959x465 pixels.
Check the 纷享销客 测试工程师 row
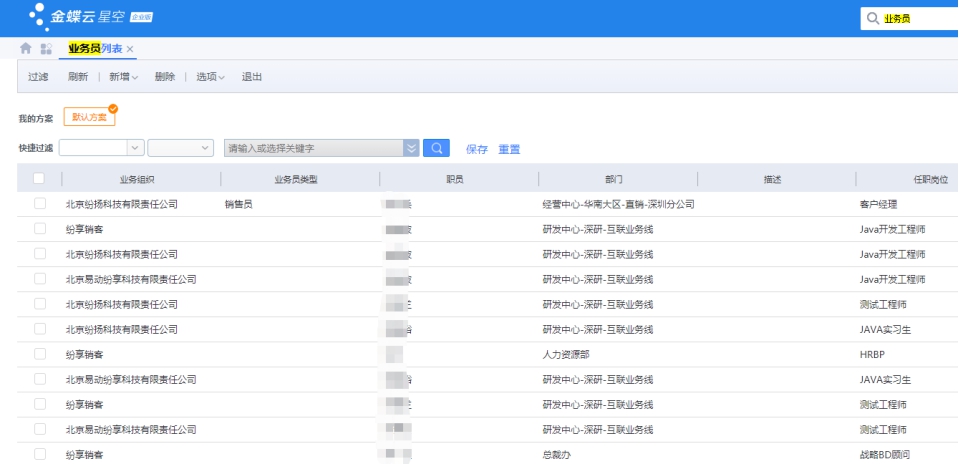click(40, 404)
